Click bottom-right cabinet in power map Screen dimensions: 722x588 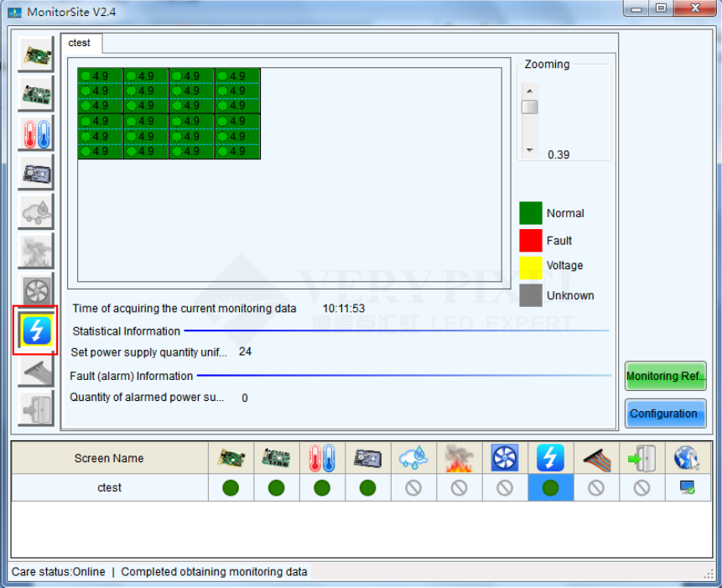point(237,136)
